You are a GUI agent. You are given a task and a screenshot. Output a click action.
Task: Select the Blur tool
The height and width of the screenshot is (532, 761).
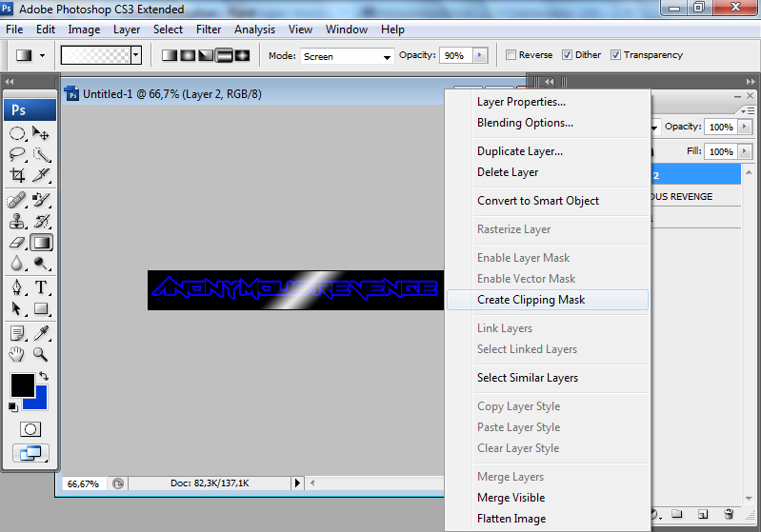coord(17,263)
